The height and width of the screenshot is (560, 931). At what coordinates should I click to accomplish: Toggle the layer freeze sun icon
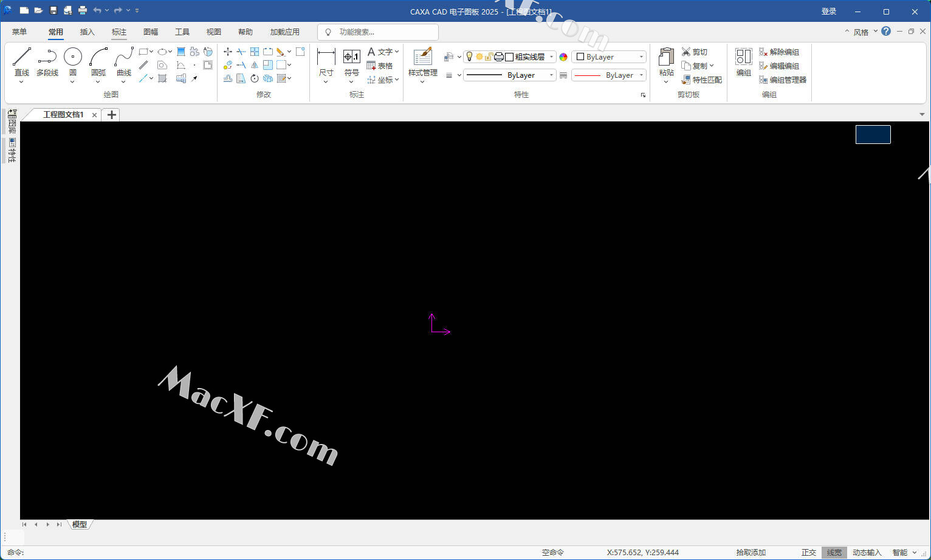coord(479,56)
